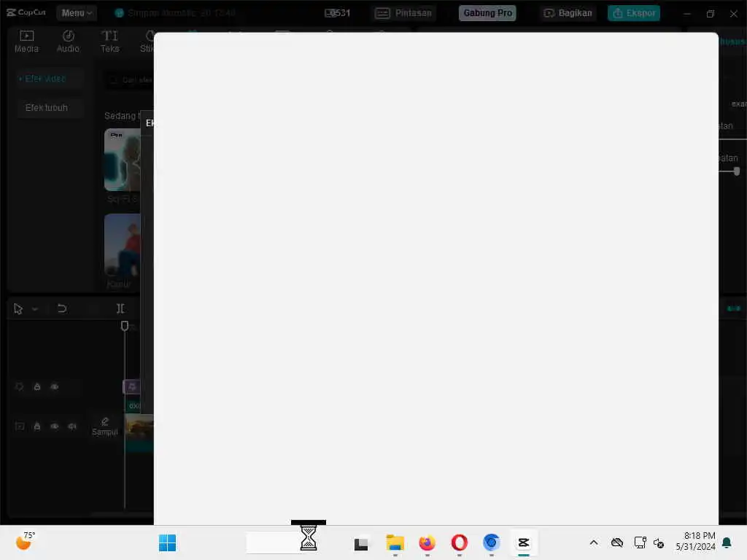Click the taskbar search box
The width and height of the screenshot is (747, 560).
(x=279, y=542)
